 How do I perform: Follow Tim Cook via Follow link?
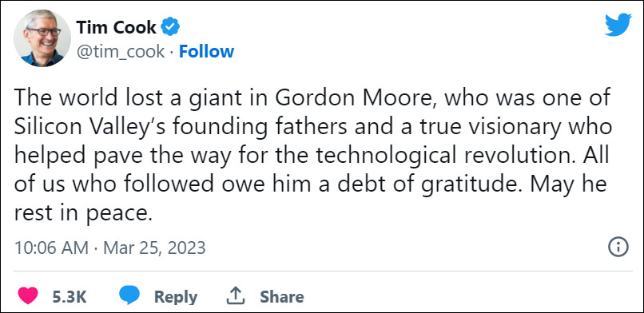[207, 51]
